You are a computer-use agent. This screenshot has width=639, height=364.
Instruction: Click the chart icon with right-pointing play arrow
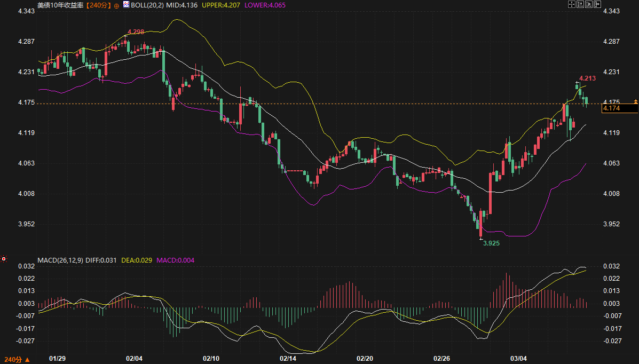(589, 5)
